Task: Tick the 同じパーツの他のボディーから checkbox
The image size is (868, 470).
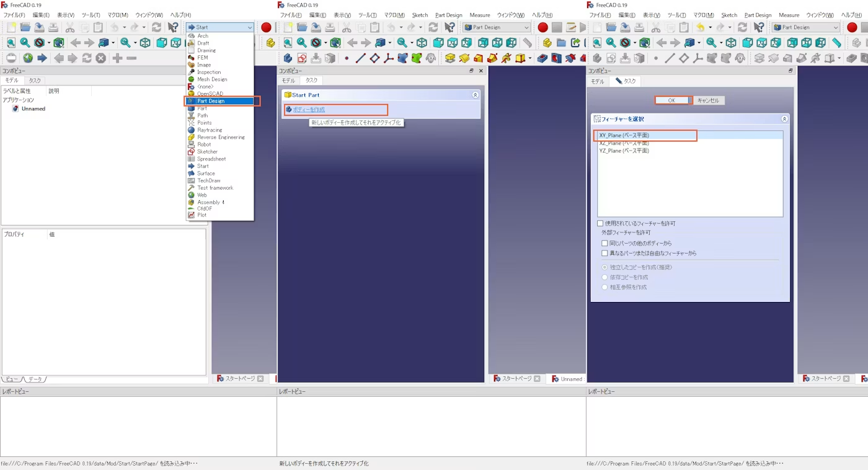Action: coord(605,243)
